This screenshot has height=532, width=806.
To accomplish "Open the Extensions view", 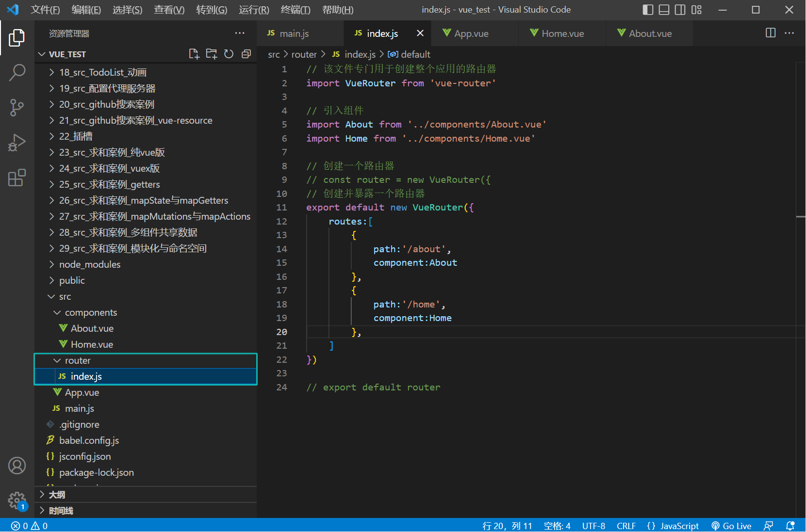I will [17, 177].
